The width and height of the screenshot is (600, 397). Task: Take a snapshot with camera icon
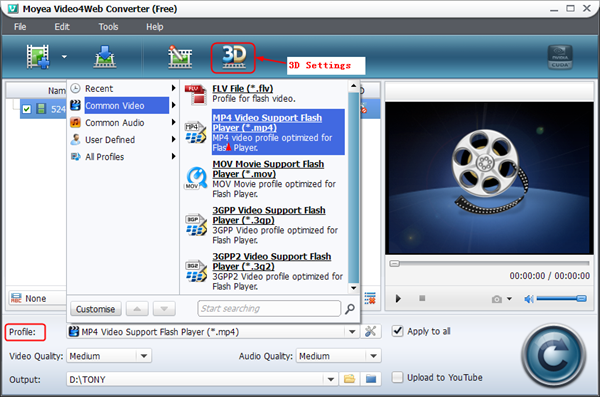coord(497,299)
